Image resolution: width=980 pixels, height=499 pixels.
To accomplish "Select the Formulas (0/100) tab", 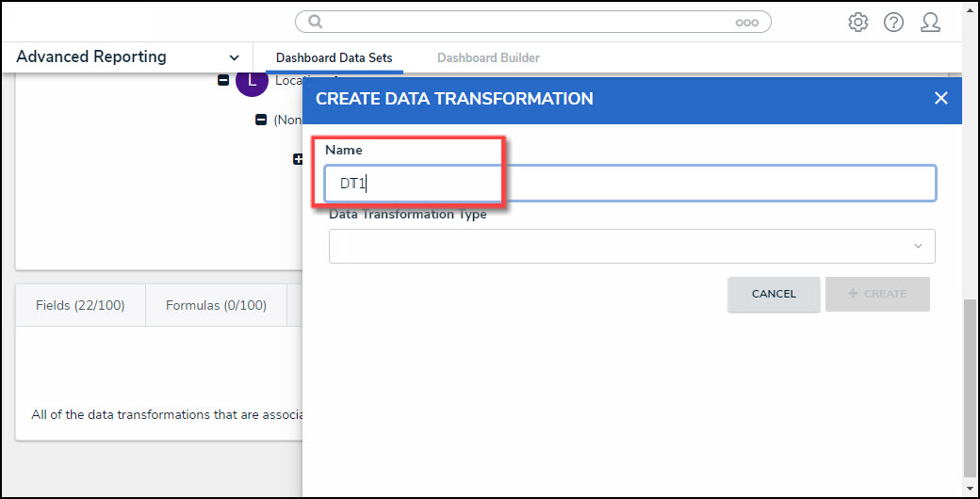I will [x=216, y=305].
